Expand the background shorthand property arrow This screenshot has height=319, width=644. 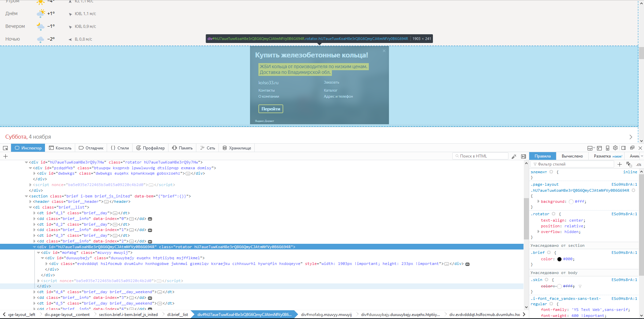pyautogui.click(x=538, y=201)
